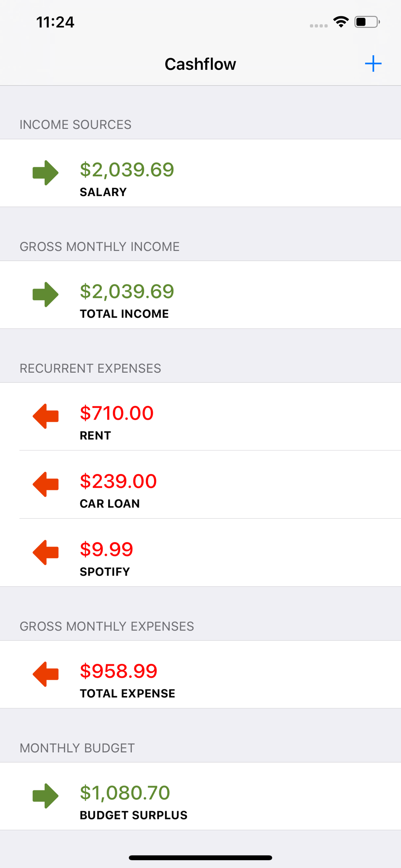Click the red arrow beside Rent
The width and height of the screenshot is (401, 868).
pos(46,416)
